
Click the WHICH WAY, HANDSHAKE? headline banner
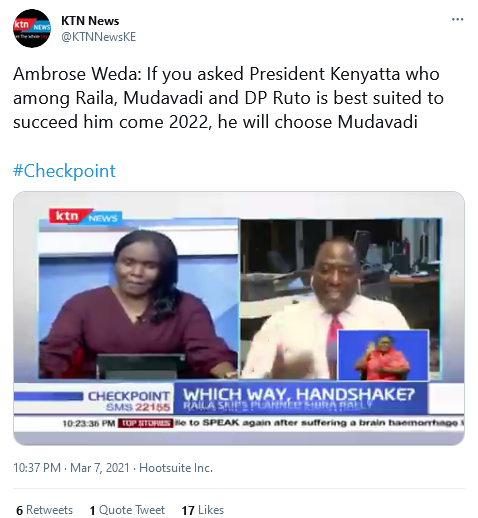click(x=300, y=398)
